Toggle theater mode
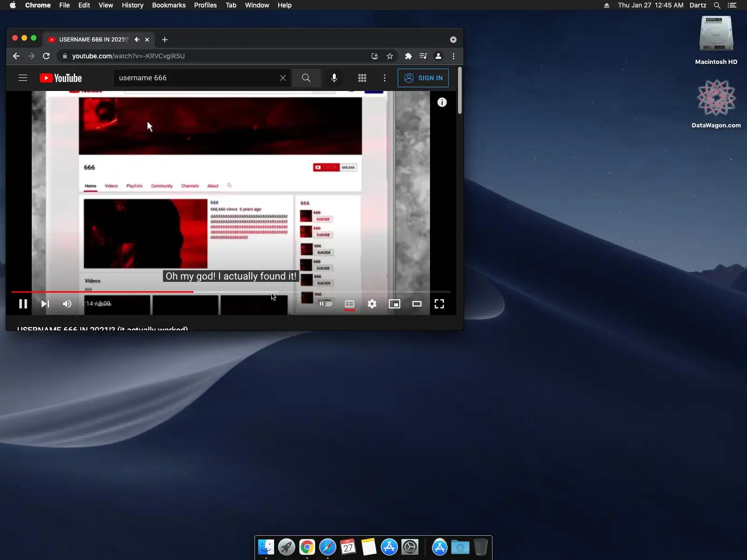Viewport: 747px width, 560px height. [x=417, y=304]
